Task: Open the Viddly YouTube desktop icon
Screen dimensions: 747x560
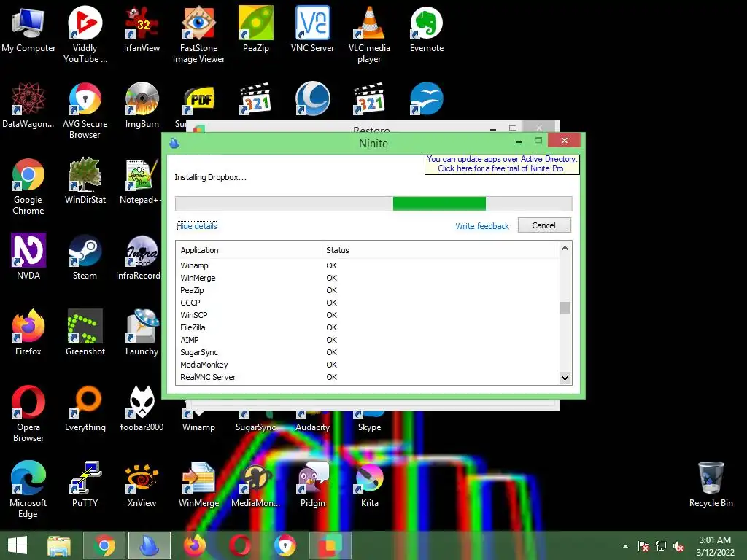Action: click(x=85, y=34)
